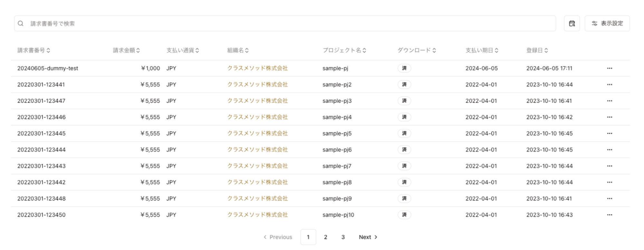Click JPY currency in sample-pj3 row
Screen dimensions: 644x250
click(x=171, y=101)
